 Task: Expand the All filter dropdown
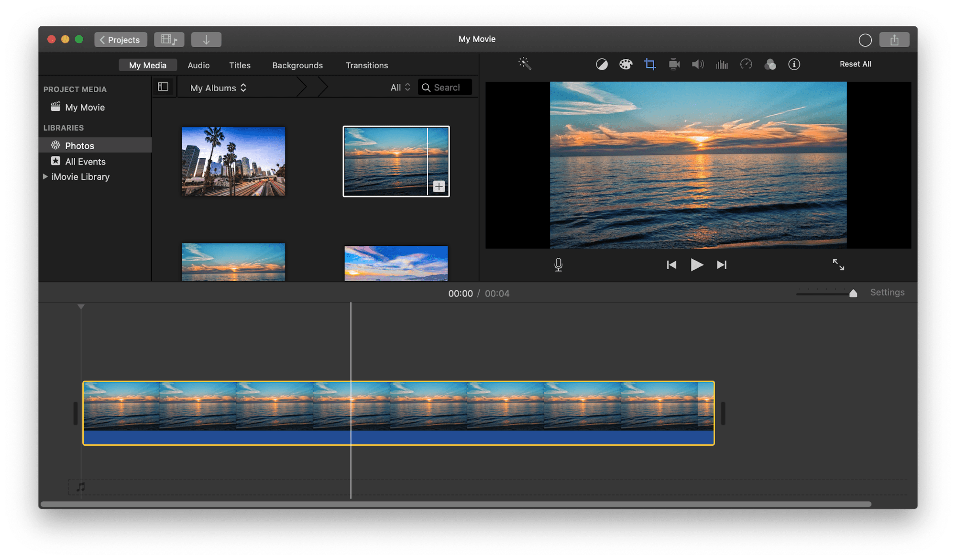397,88
